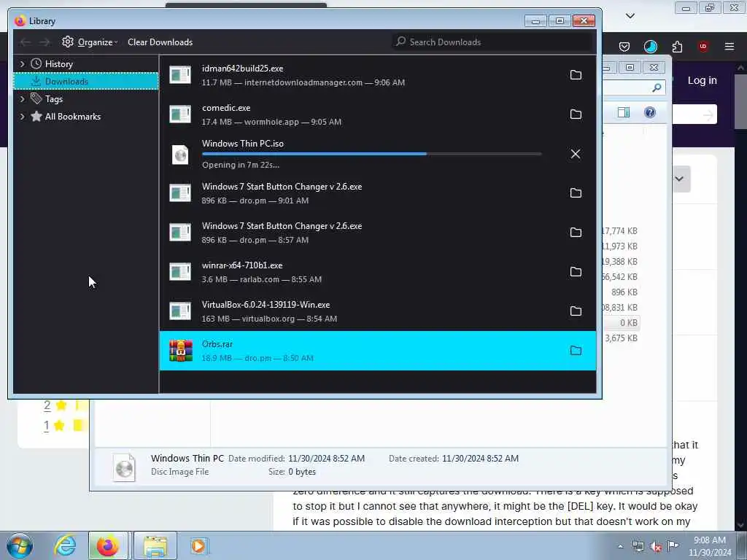Click the Windows Thin PC.iso disc icon
Viewport: 747px width, 560px height.
coord(180,155)
